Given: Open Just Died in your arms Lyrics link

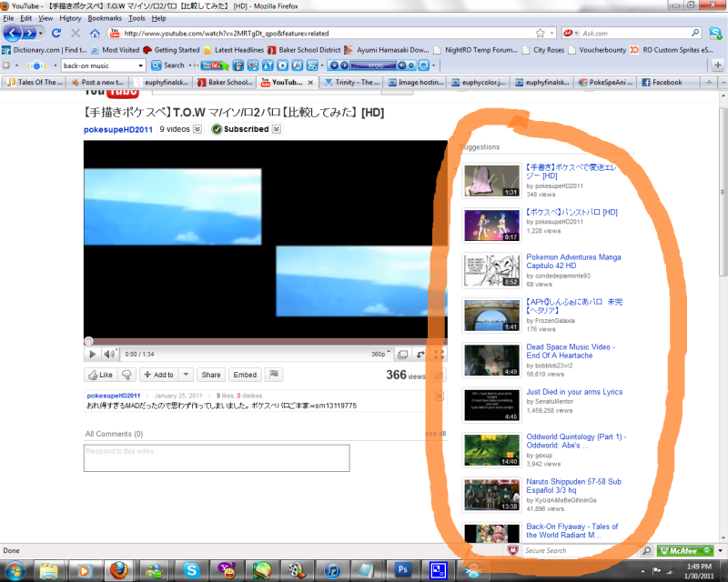Looking at the screenshot, I should [574, 392].
